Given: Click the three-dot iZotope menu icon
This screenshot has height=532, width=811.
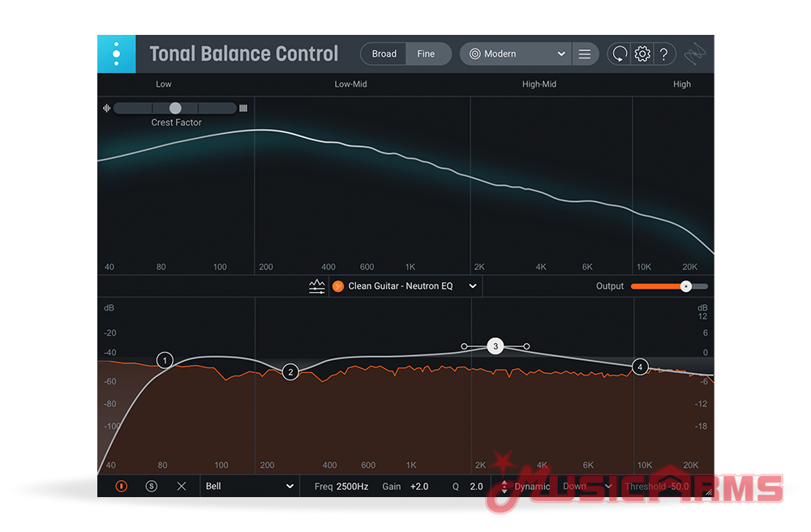Looking at the screenshot, I should coord(117,54).
